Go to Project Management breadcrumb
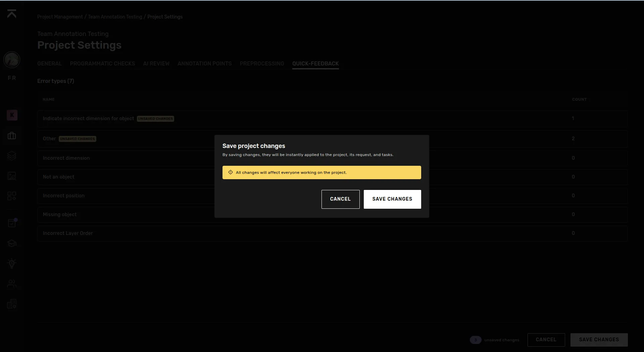 [60, 17]
